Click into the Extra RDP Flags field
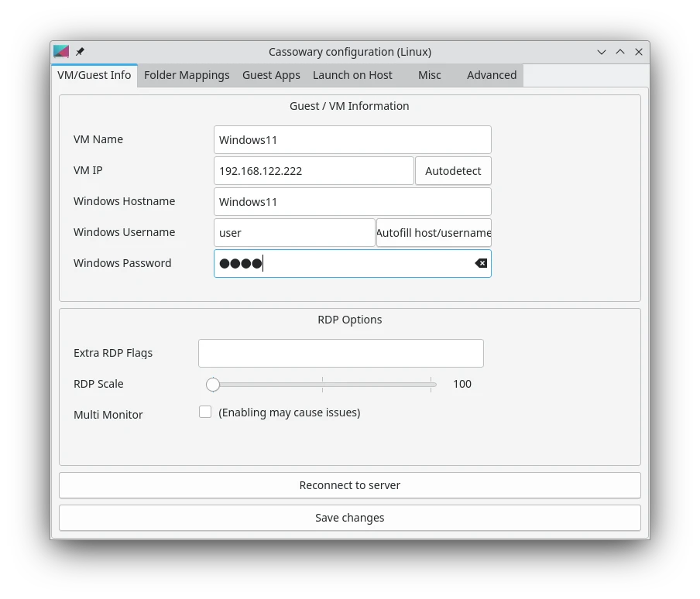 [x=341, y=353]
